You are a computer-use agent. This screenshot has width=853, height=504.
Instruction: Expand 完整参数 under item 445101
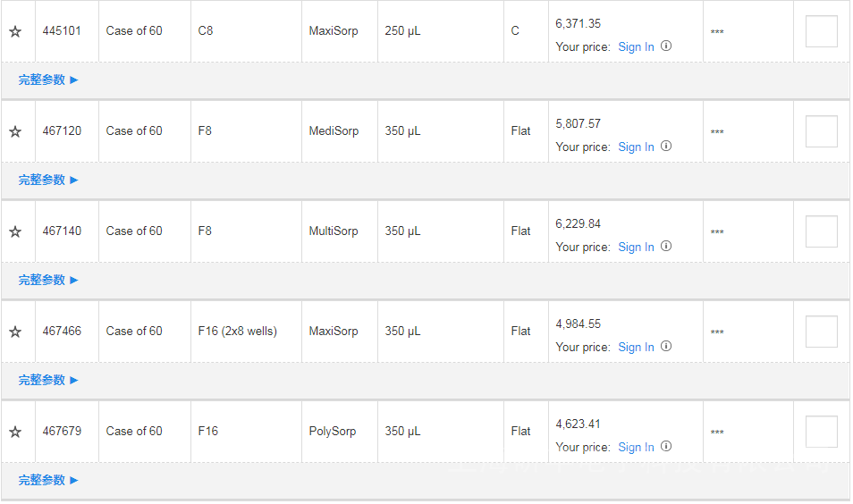[x=48, y=80]
